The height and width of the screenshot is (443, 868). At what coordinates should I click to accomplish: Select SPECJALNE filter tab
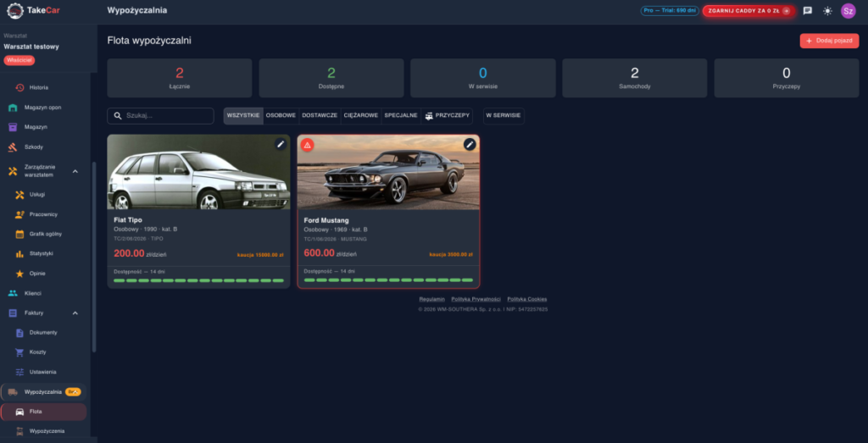tap(401, 115)
